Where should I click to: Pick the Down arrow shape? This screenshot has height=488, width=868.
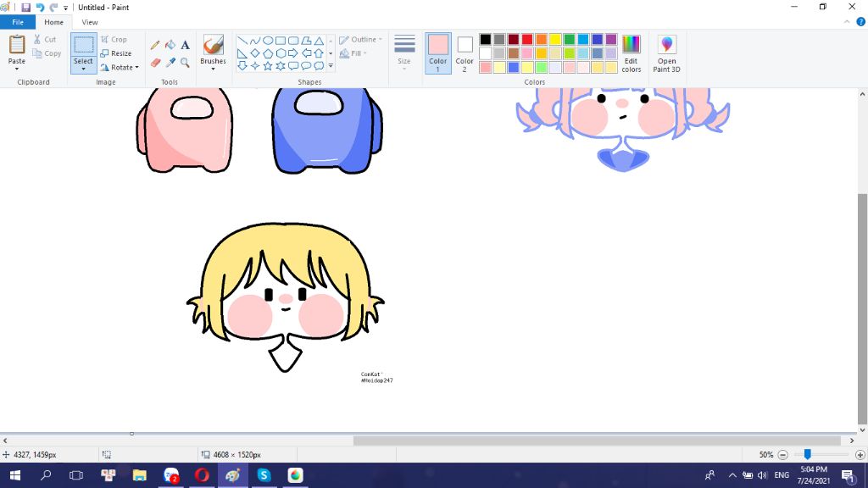(x=242, y=66)
